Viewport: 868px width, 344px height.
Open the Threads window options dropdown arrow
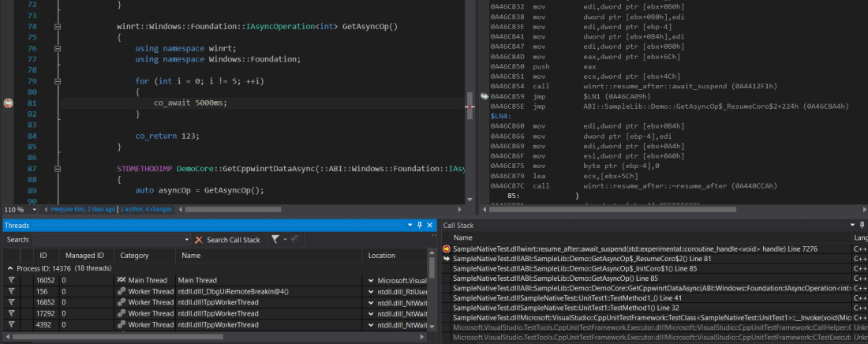click(410, 226)
